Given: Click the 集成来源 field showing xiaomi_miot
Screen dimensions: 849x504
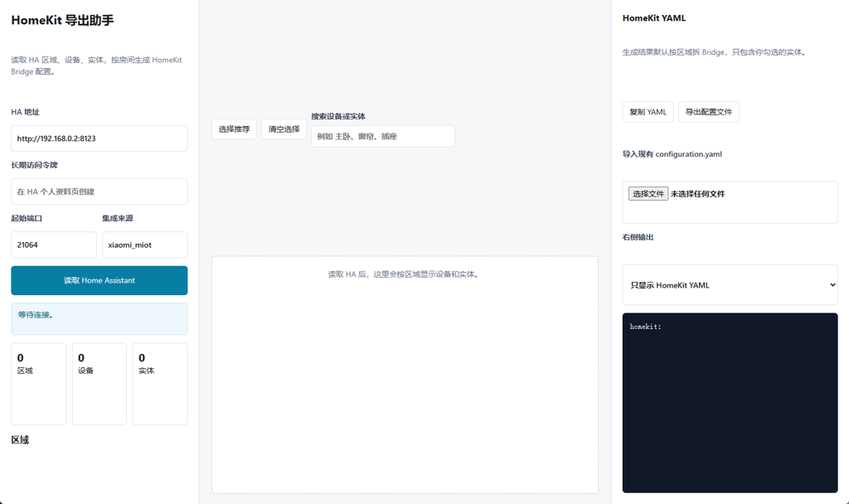Looking at the screenshot, I should pos(145,245).
